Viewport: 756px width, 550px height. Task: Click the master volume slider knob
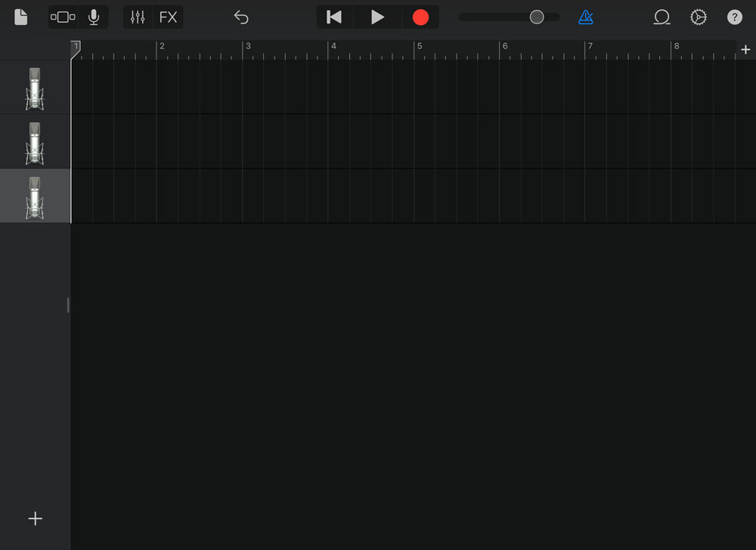(x=537, y=17)
